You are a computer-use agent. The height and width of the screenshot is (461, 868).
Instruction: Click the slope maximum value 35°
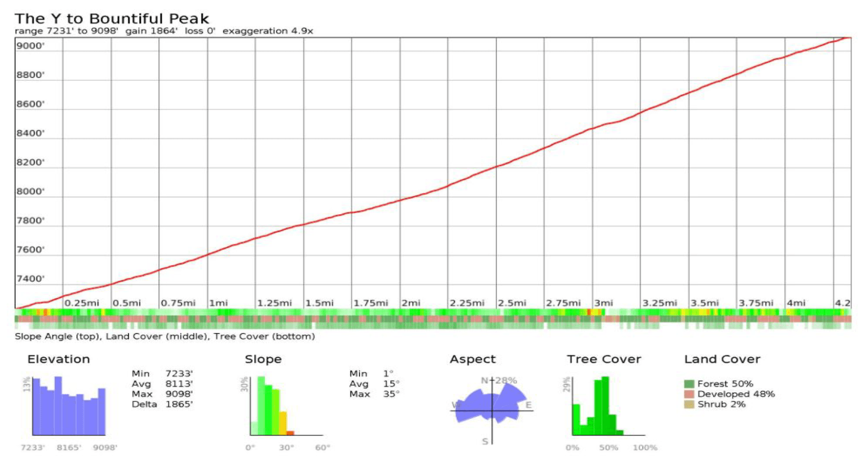pyautogui.click(x=391, y=394)
